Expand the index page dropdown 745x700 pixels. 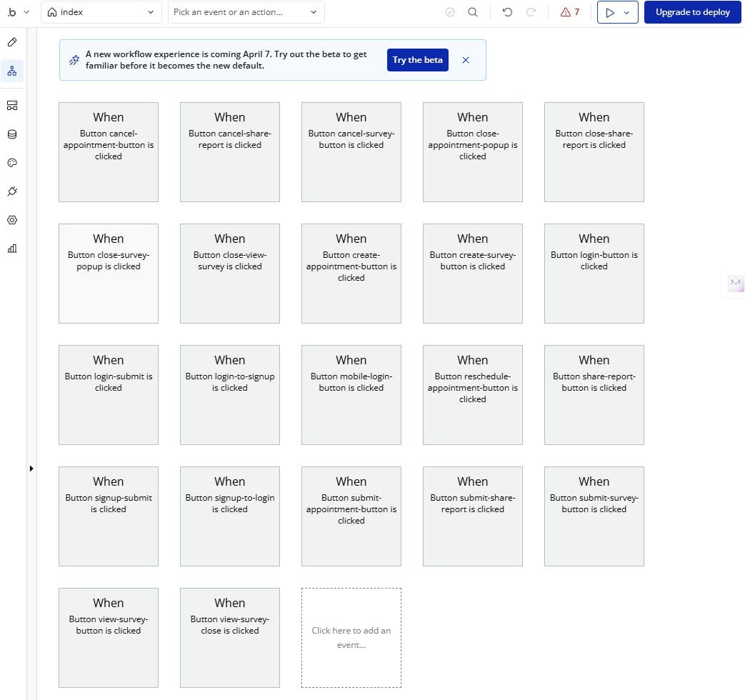101,12
